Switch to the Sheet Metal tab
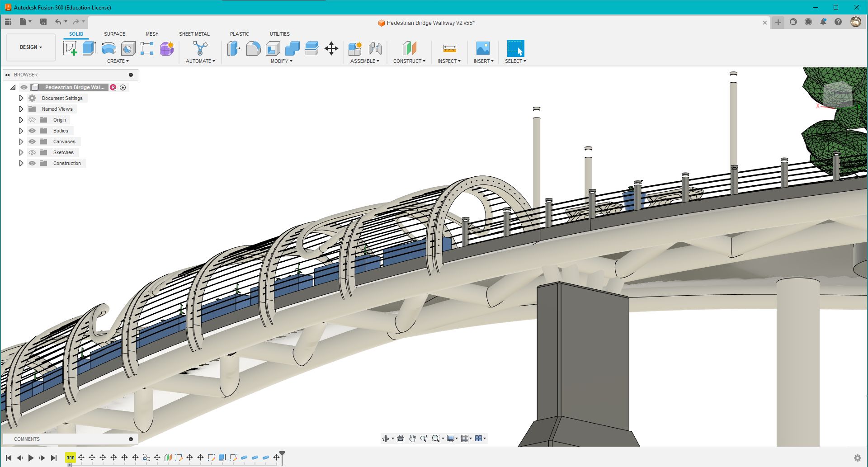868x467 pixels. (x=194, y=34)
